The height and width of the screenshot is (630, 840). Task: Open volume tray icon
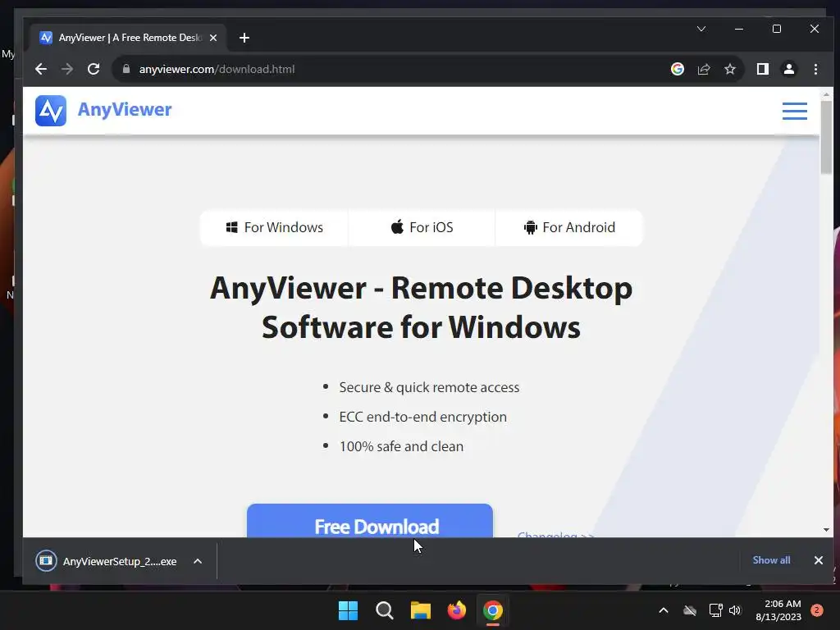pos(735,610)
